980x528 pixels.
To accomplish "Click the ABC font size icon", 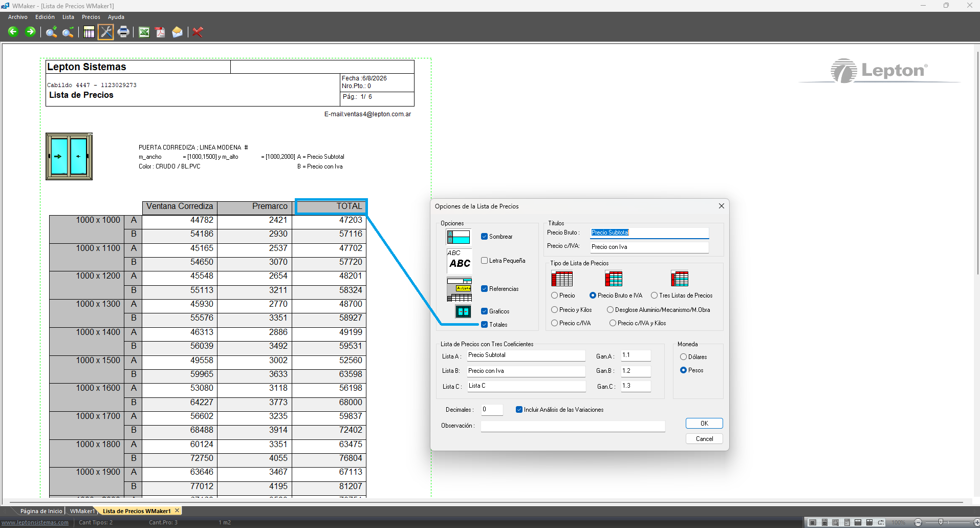I will click(x=460, y=260).
